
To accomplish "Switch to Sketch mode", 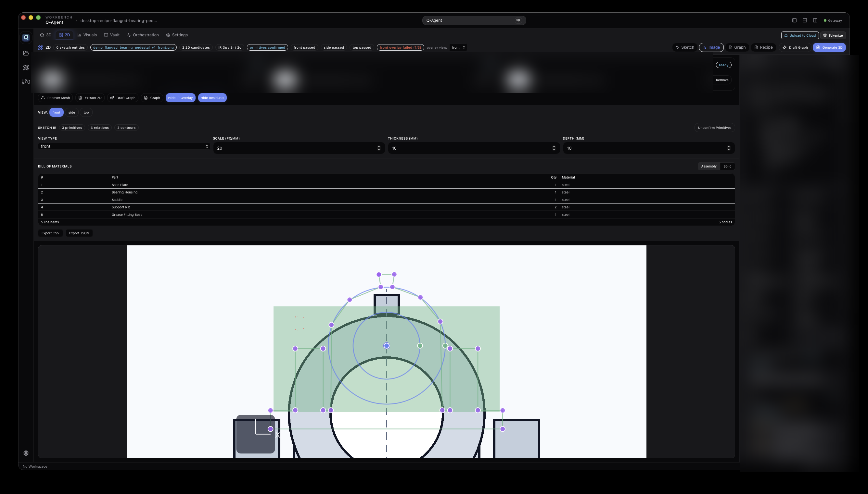I will pos(685,47).
